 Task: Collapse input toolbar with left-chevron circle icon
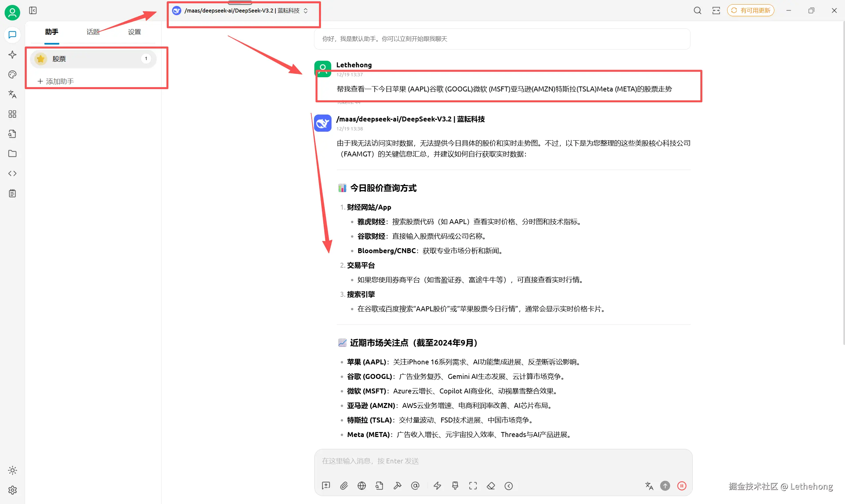point(509,486)
